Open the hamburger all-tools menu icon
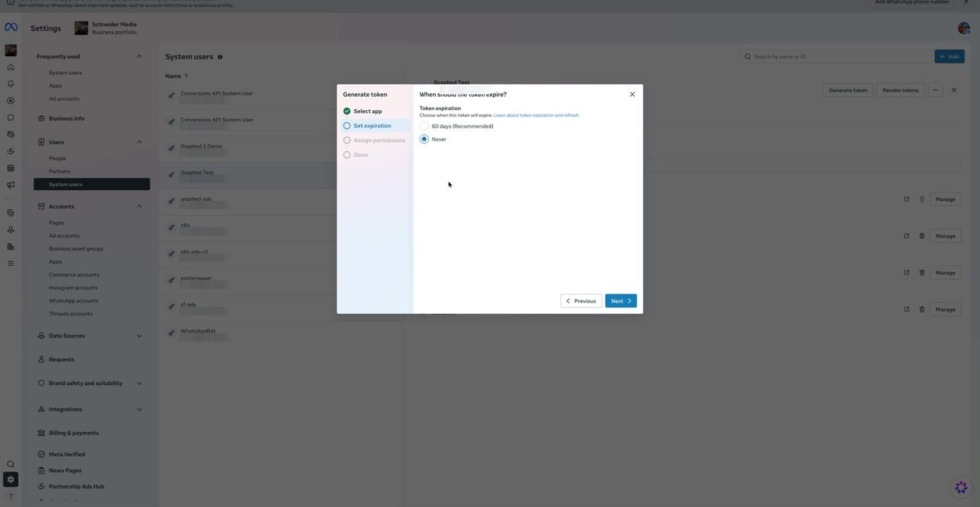The height and width of the screenshot is (507, 980). pyautogui.click(x=10, y=263)
